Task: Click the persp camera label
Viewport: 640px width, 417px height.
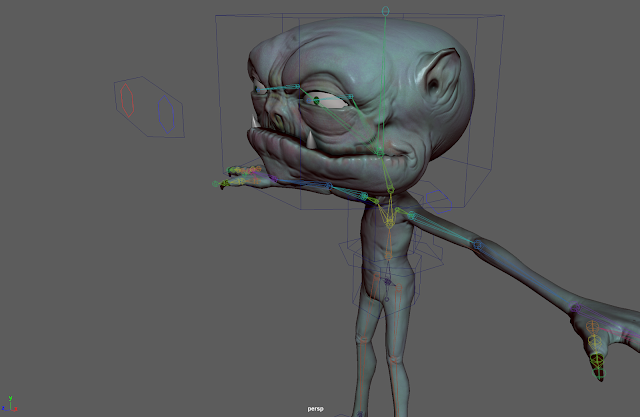Action: 316,408
